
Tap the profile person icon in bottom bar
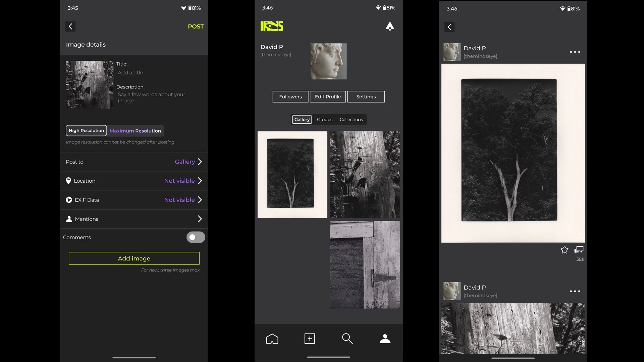(x=385, y=339)
